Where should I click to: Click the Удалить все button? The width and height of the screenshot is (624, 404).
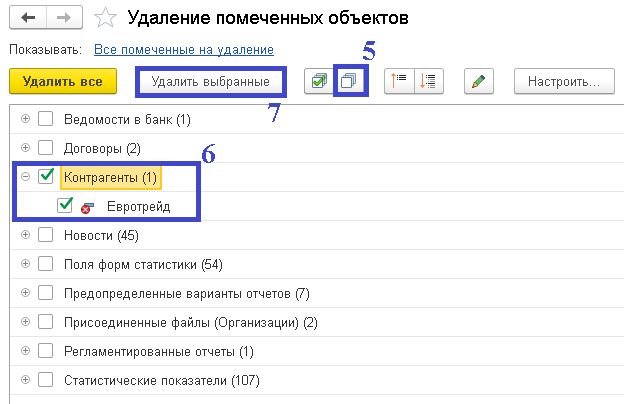[x=63, y=81]
